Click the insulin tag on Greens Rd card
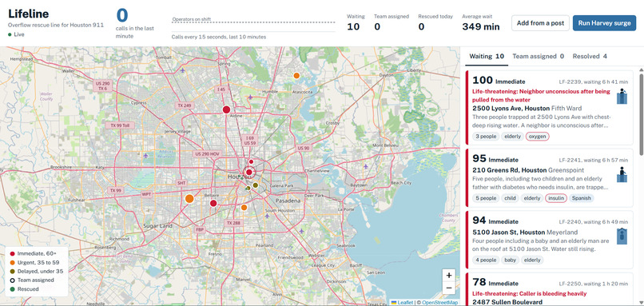Screen dimensions: 644x306 [556, 198]
